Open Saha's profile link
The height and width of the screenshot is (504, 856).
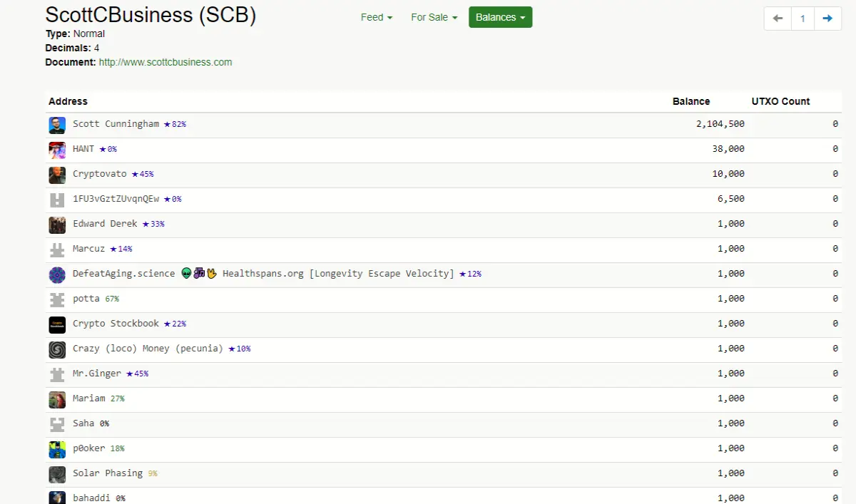83,423
